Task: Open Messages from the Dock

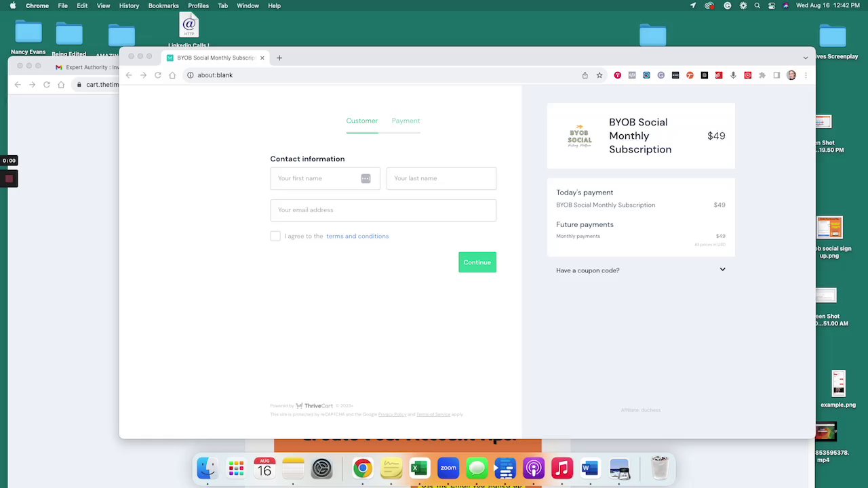Action: pos(477,468)
